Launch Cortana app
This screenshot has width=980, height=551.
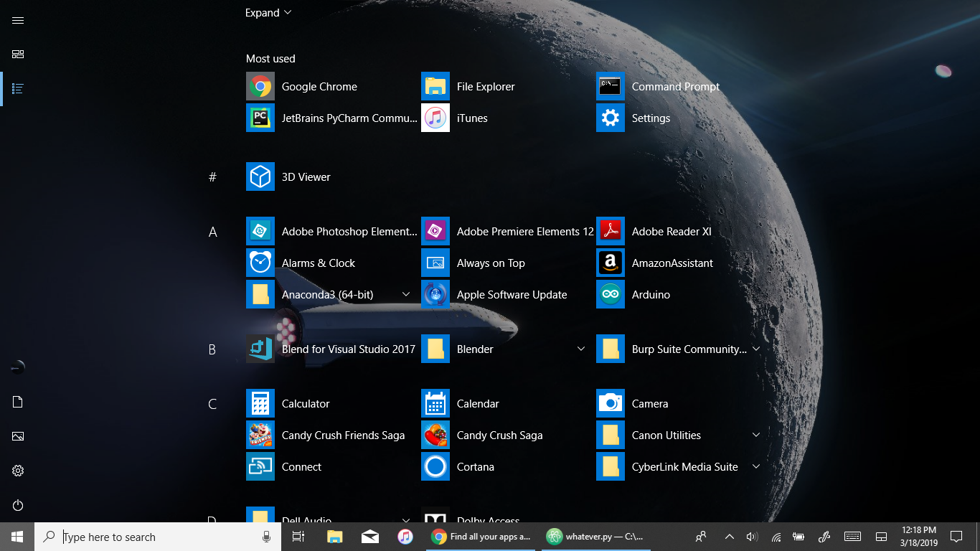click(507, 466)
